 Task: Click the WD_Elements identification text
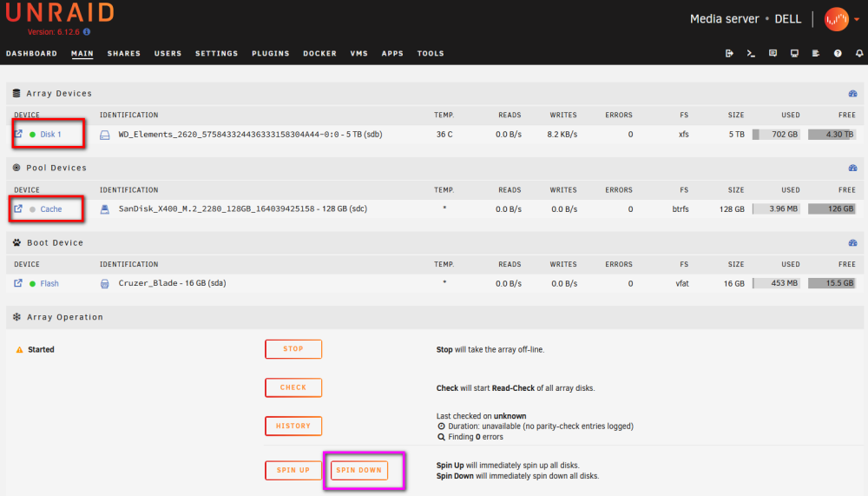pyautogui.click(x=250, y=135)
